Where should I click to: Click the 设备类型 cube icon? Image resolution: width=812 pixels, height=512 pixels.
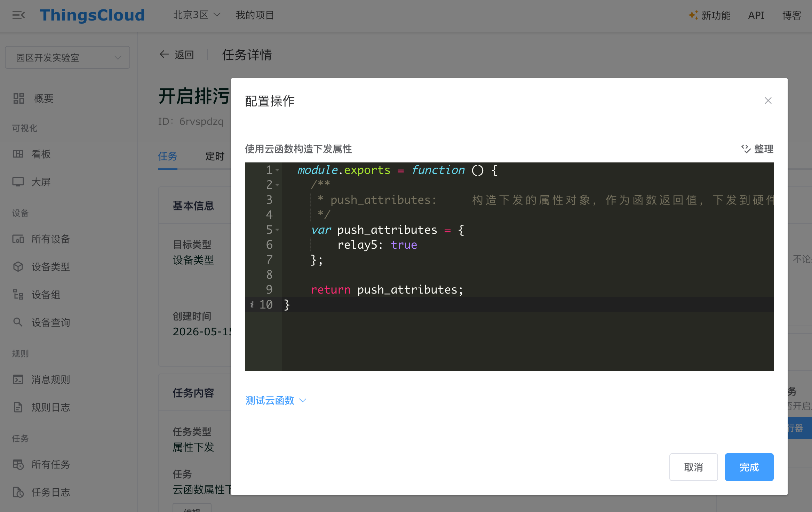[x=18, y=267]
